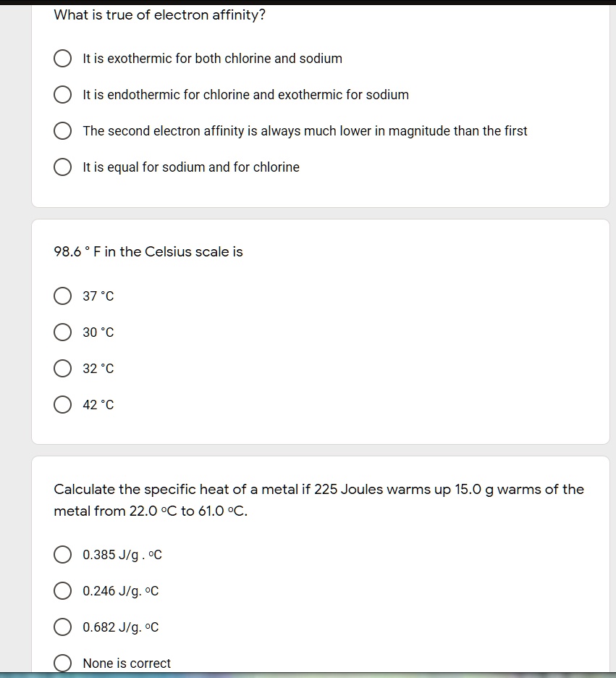This screenshot has height=678, width=616.
Task: Mark 42 °C as the answer
Action: [63, 405]
